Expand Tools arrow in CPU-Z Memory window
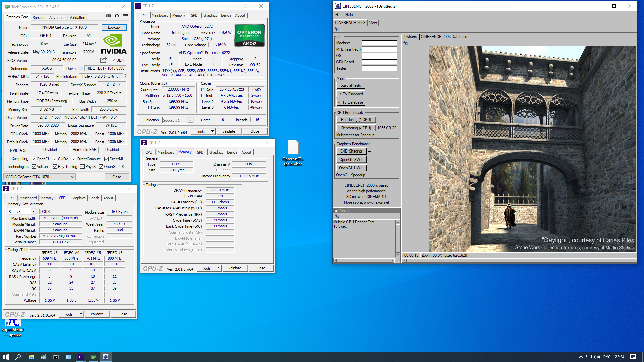The image size is (644, 362). (x=218, y=268)
